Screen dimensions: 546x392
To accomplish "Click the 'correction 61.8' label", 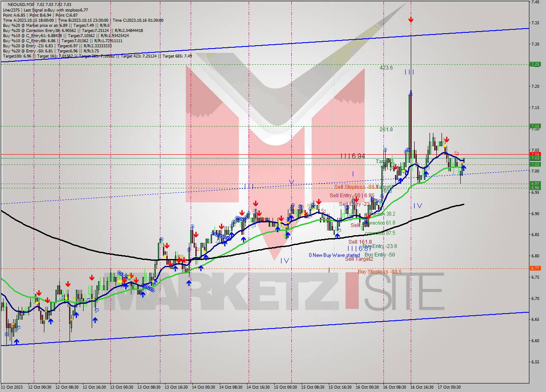I will tap(380, 223).
